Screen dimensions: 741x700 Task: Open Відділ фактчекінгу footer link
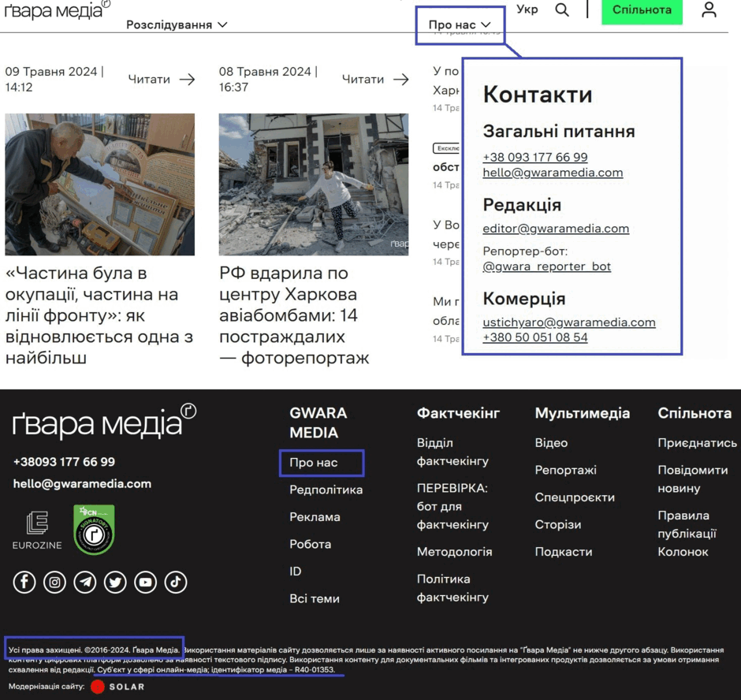click(452, 452)
